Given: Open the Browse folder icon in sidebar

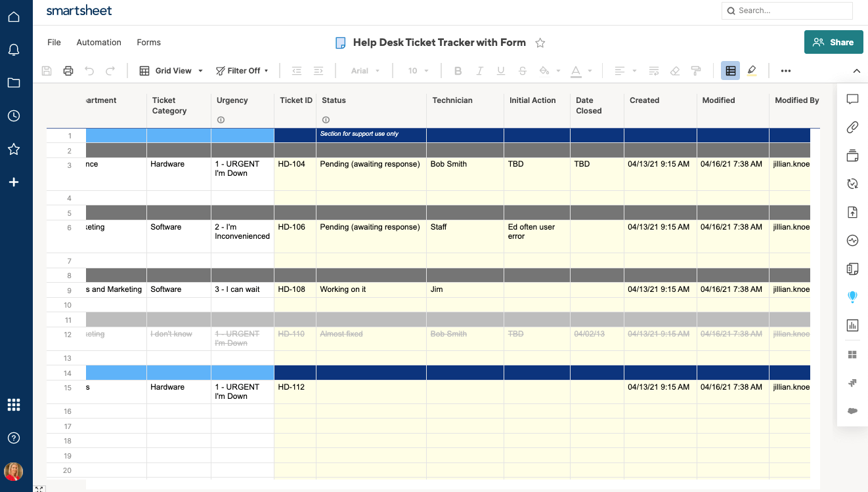Looking at the screenshot, I should [x=14, y=83].
